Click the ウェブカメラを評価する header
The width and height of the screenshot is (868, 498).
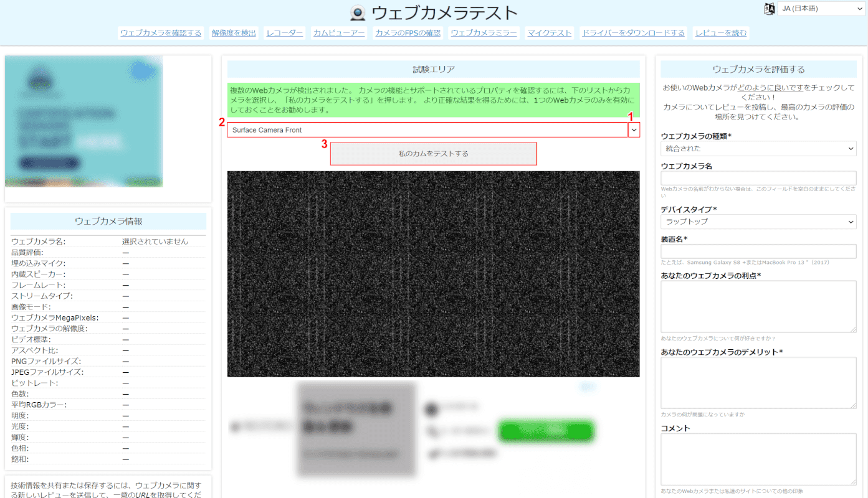coord(758,69)
